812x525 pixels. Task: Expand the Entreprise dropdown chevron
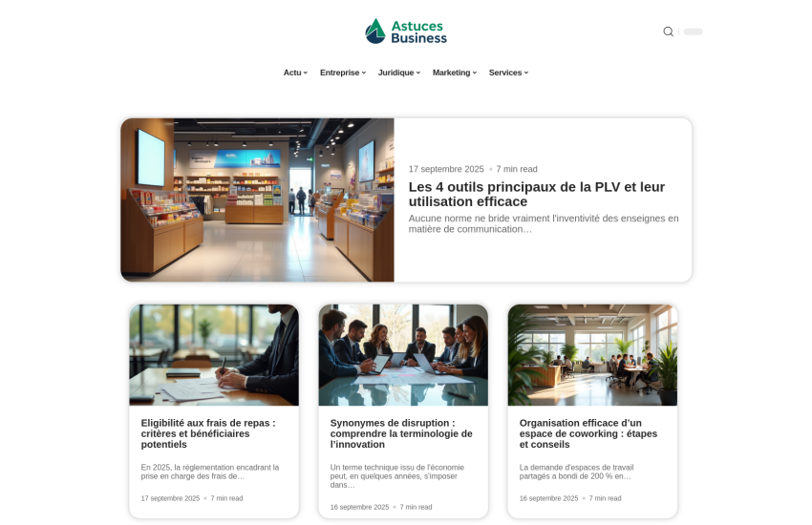point(364,73)
